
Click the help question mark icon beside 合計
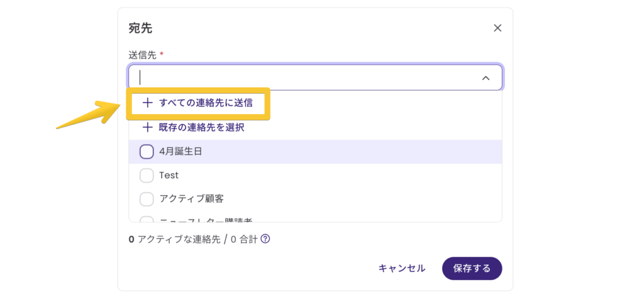[265, 239]
